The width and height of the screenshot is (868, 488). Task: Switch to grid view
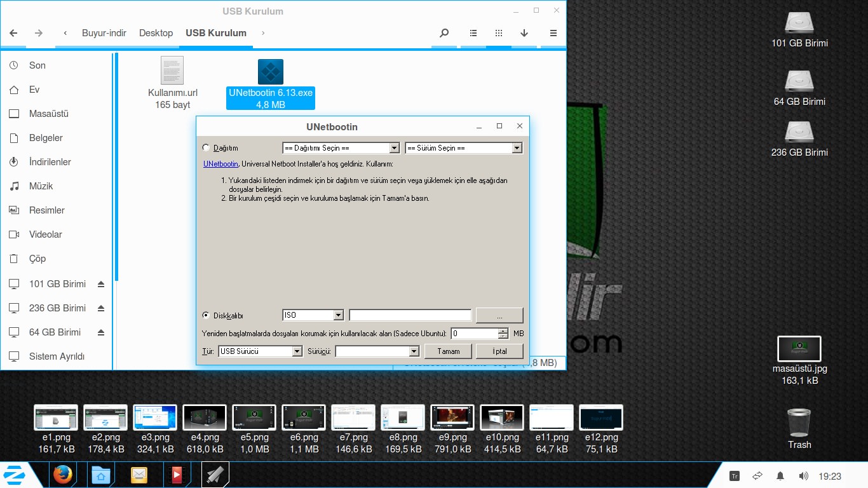click(499, 33)
